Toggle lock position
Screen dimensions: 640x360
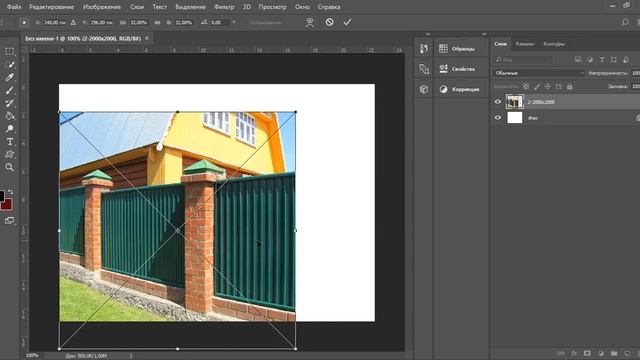[x=547, y=87]
